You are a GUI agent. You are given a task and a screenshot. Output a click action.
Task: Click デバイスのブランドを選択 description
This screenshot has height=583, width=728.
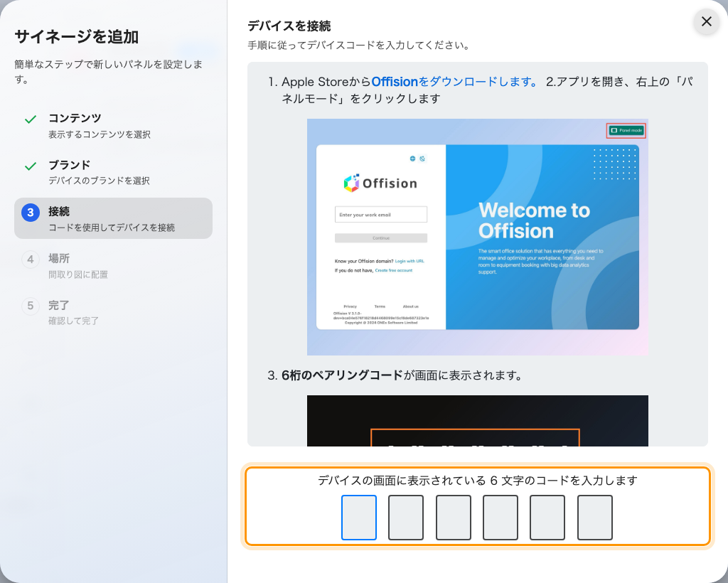pos(99,181)
